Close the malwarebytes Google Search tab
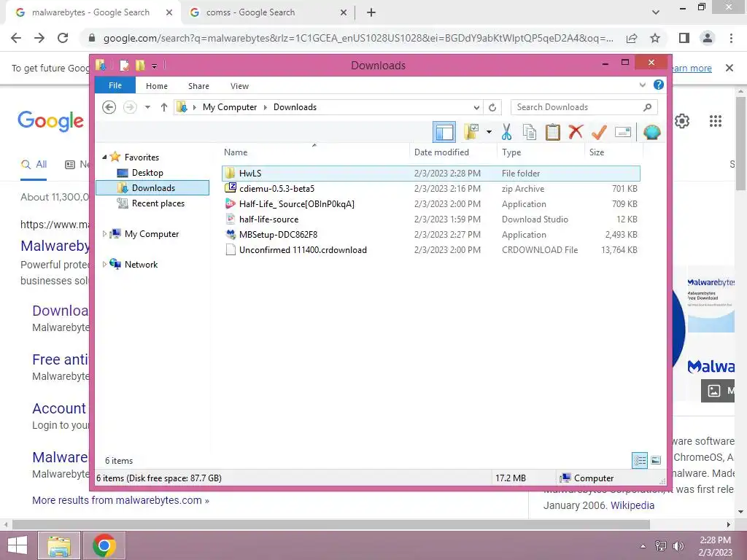The image size is (747, 560). [169, 12]
